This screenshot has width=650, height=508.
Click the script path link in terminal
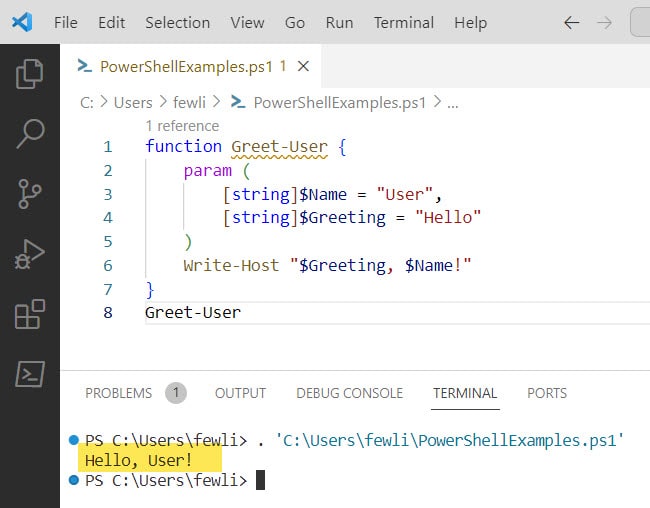tap(450, 440)
